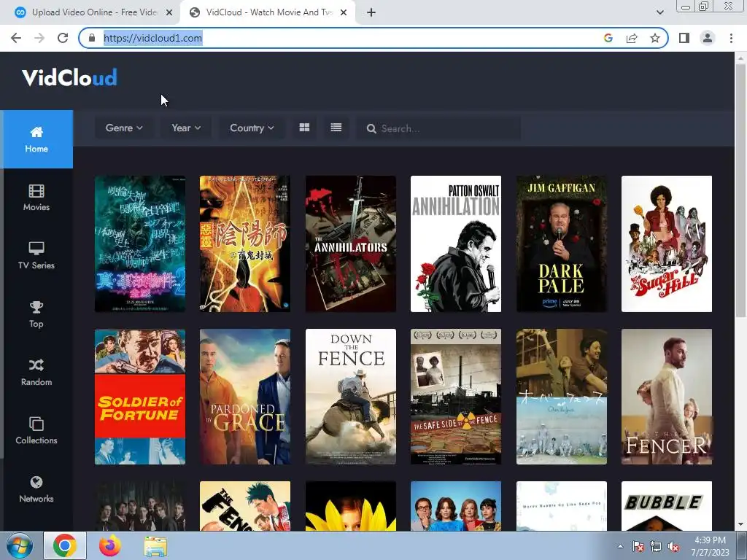Open the taskbar clock 4:39 PM
The width and height of the screenshot is (747, 560).
point(711,546)
